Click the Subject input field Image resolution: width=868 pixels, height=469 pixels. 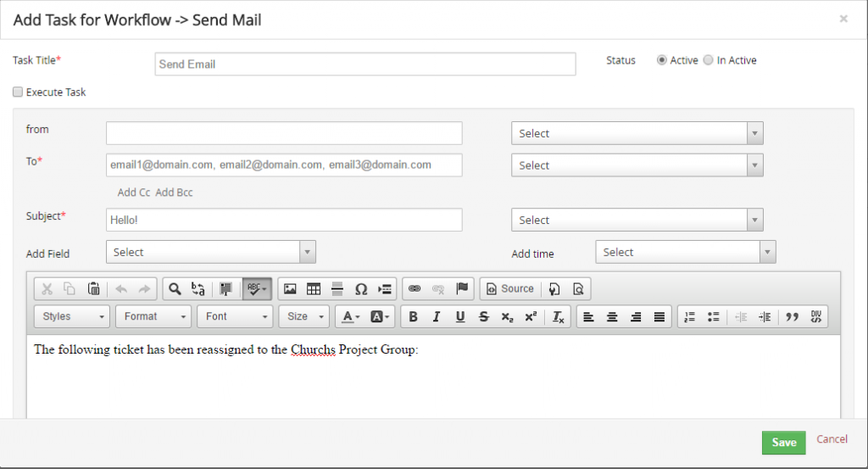click(x=284, y=220)
